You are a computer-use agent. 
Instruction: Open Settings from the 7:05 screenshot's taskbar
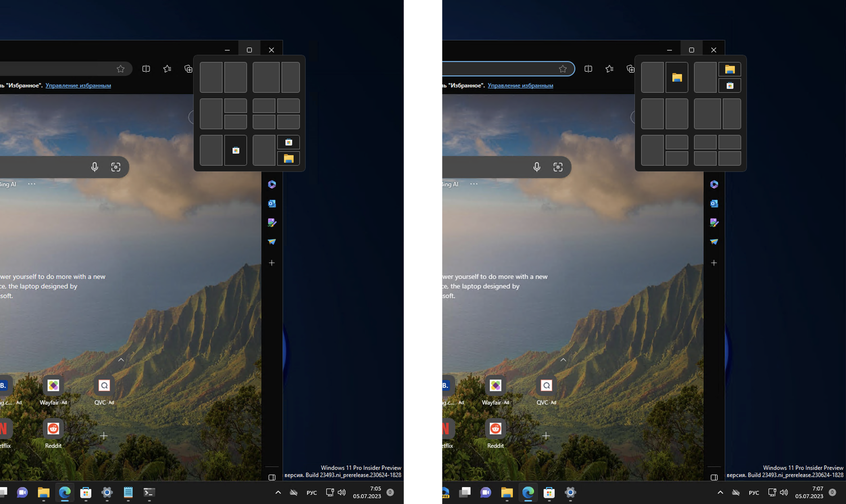[107, 493]
